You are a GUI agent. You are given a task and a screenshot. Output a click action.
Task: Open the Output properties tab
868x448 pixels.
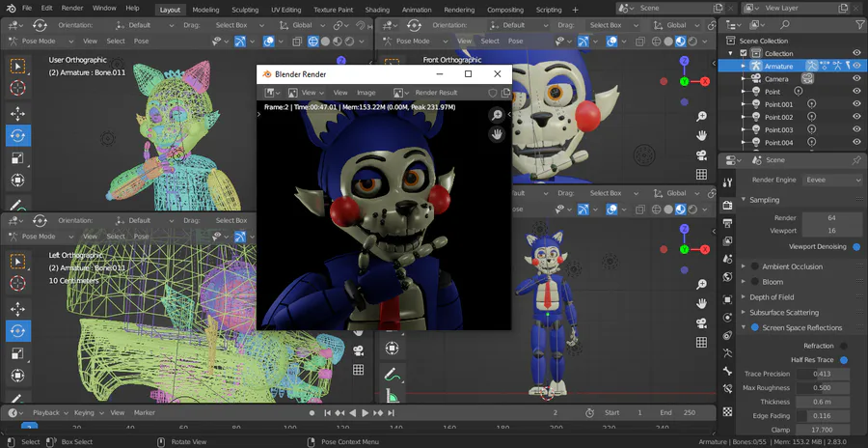point(728,223)
